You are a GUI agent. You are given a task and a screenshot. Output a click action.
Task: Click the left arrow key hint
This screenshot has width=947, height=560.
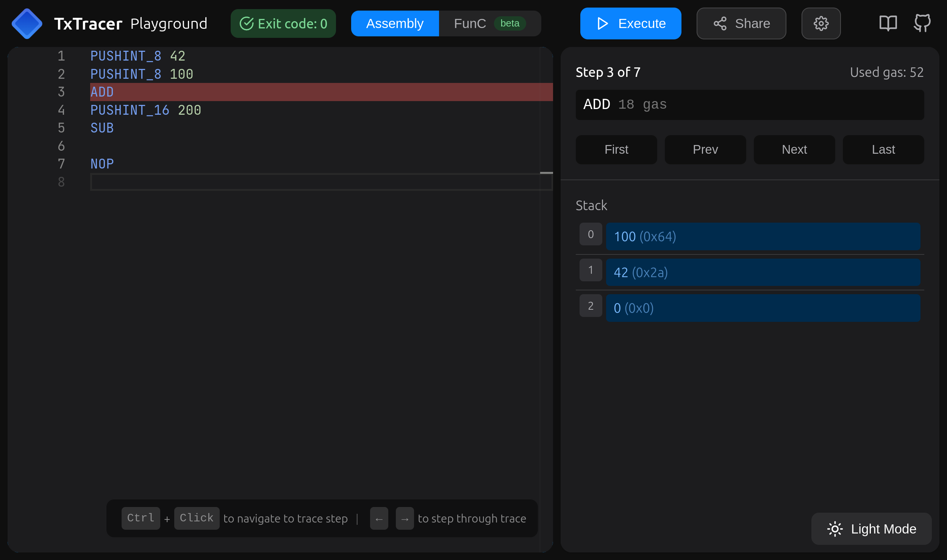click(379, 518)
